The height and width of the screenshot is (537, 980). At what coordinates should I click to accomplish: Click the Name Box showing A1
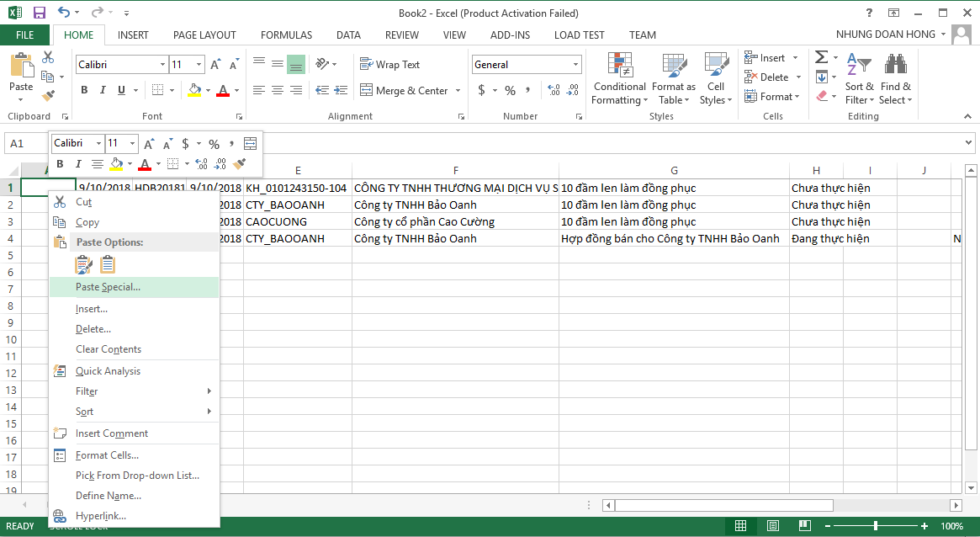[25, 144]
